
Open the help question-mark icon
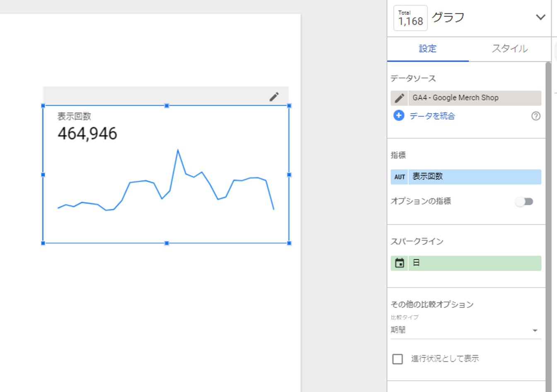[x=536, y=116]
